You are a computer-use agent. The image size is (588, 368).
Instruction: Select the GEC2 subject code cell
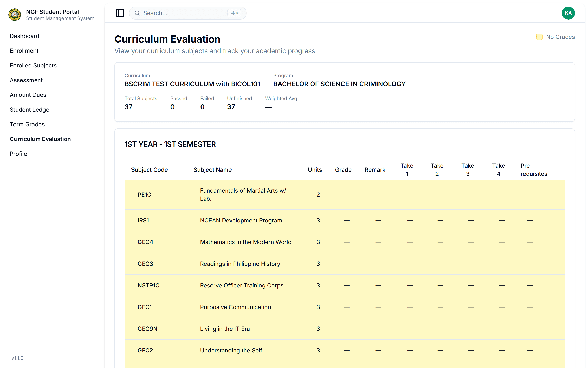coord(145,350)
